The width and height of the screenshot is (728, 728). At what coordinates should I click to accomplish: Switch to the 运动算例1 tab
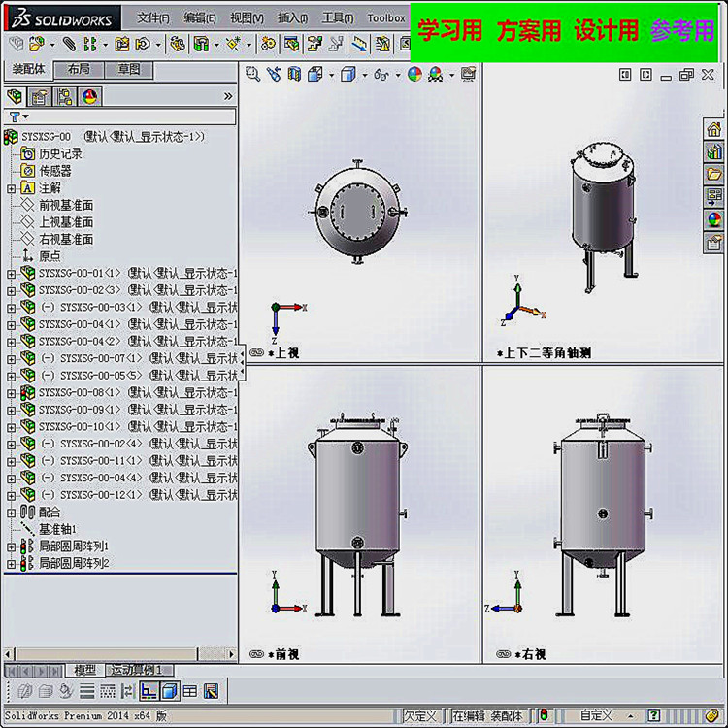click(140, 670)
